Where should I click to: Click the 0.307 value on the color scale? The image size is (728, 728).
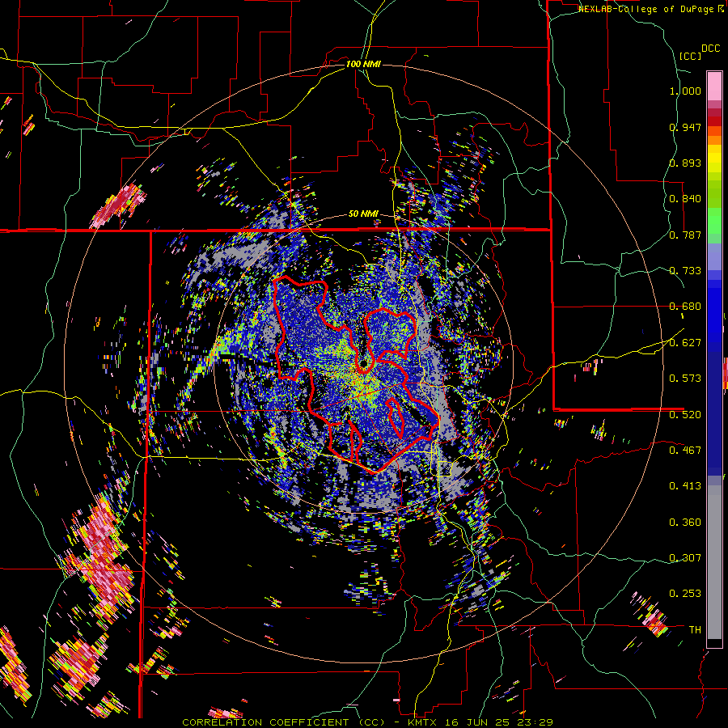[x=685, y=558]
